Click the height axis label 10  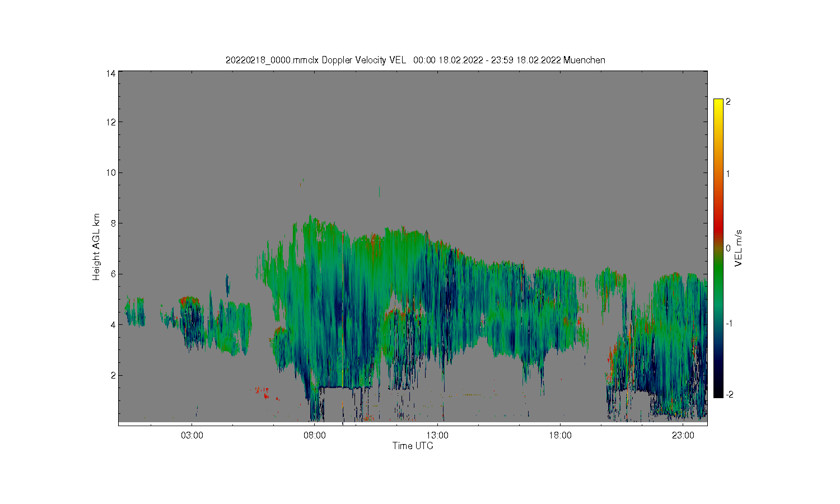click(111, 172)
